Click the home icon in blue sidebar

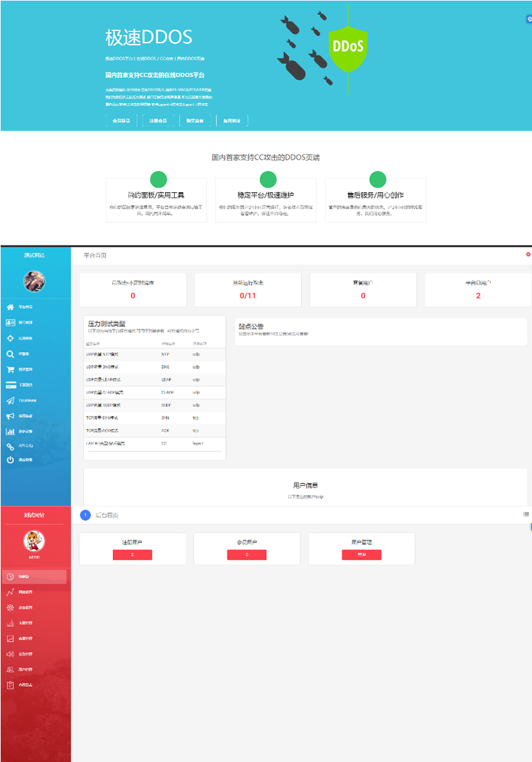pyautogui.click(x=10, y=307)
